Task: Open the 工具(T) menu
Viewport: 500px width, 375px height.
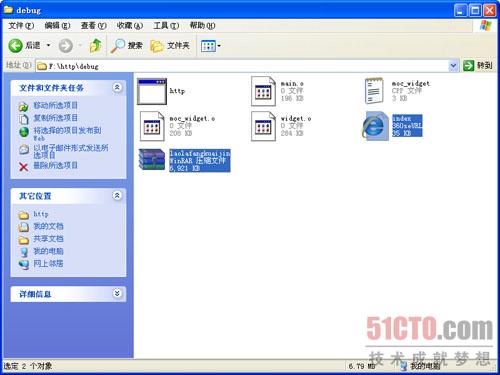Action: pos(166,25)
